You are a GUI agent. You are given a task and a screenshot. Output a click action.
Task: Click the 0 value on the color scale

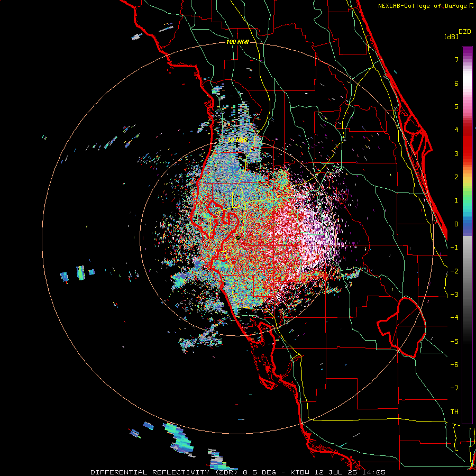[456, 224]
